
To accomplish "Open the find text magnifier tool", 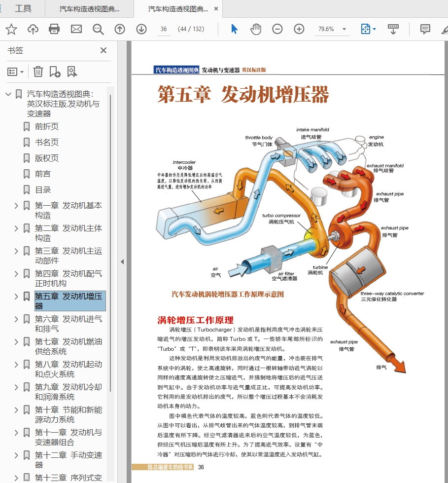I will [x=98, y=29].
